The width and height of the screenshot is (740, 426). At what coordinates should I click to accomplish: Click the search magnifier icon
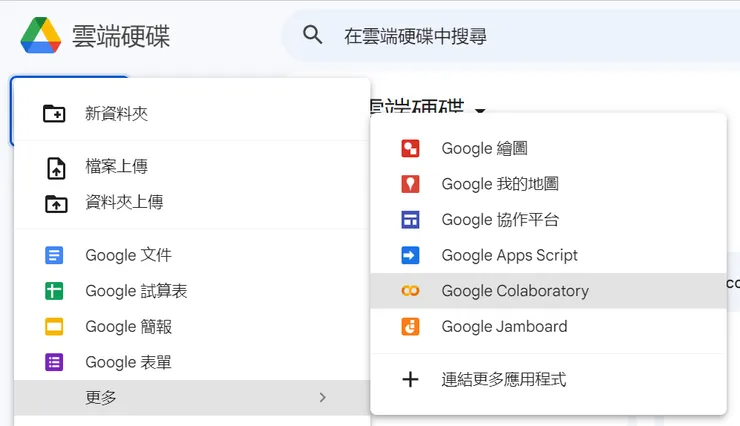click(x=312, y=35)
